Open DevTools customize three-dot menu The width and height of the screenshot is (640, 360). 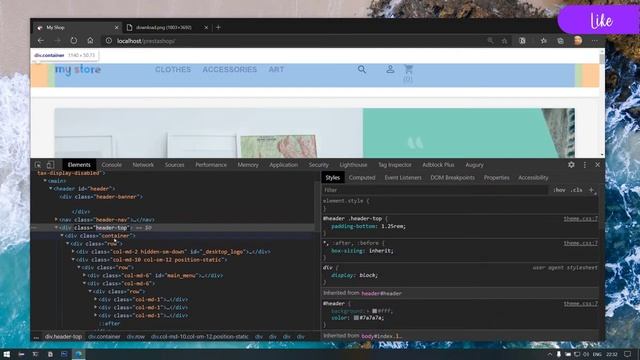click(x=584, y=164)
